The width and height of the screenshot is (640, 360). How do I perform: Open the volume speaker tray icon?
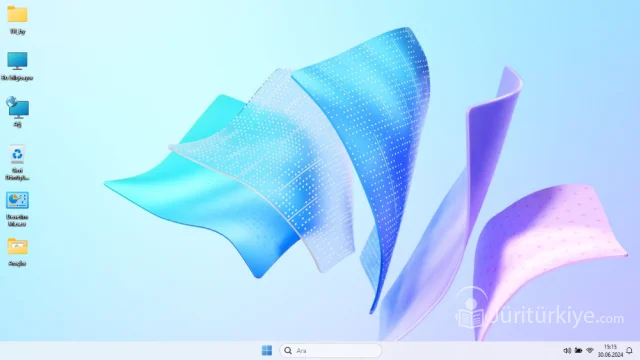[x=567, y=351]
